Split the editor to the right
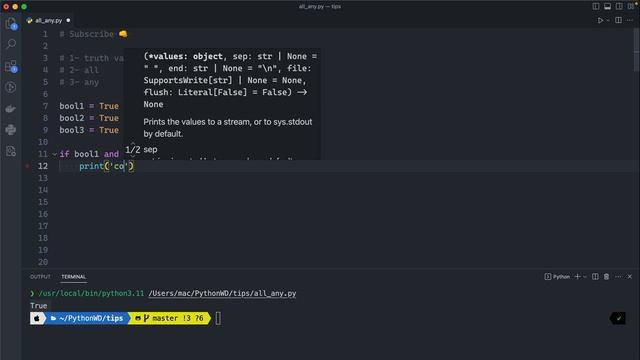 pos(618,20)
